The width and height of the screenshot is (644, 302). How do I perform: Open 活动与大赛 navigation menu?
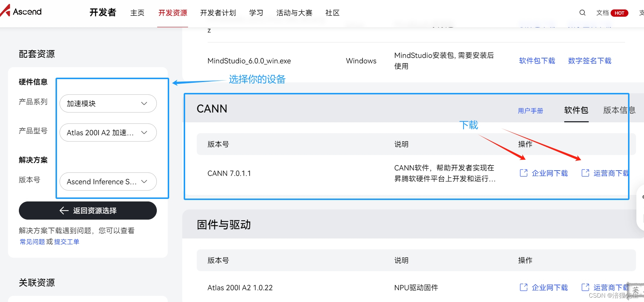click(294, 13)
